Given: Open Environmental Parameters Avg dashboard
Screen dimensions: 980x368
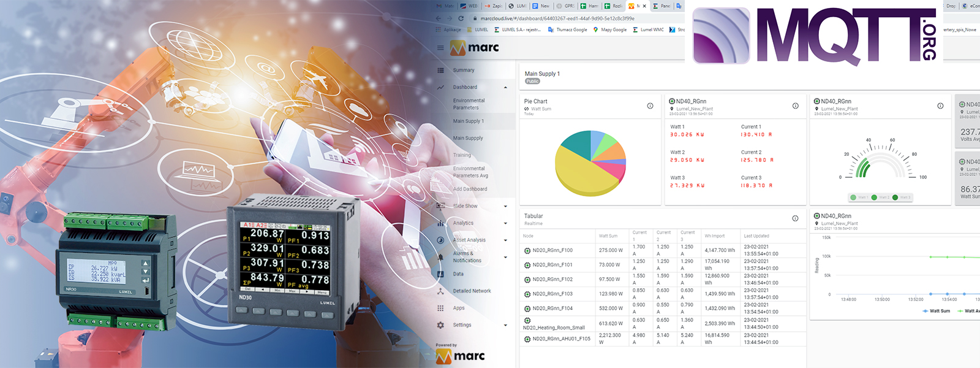Looking at the screenshot, I should pos(470,172).
